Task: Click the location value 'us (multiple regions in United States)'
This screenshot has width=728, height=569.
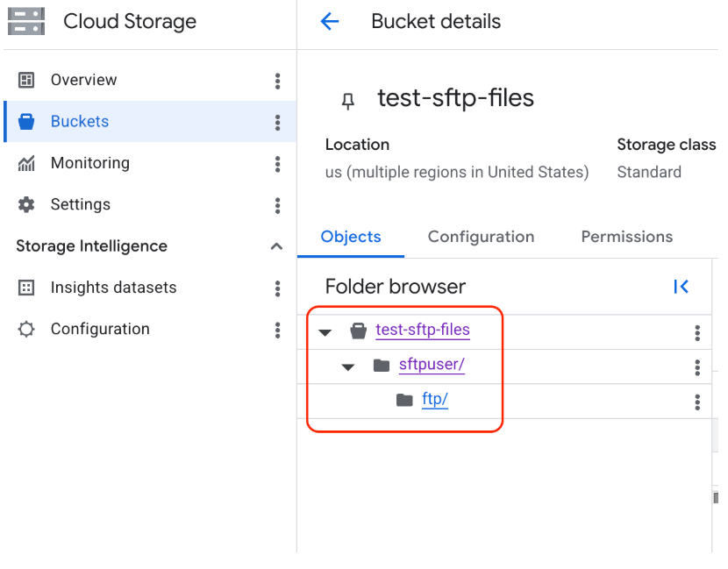Action: pyautogui.click(x=457, y=172)
